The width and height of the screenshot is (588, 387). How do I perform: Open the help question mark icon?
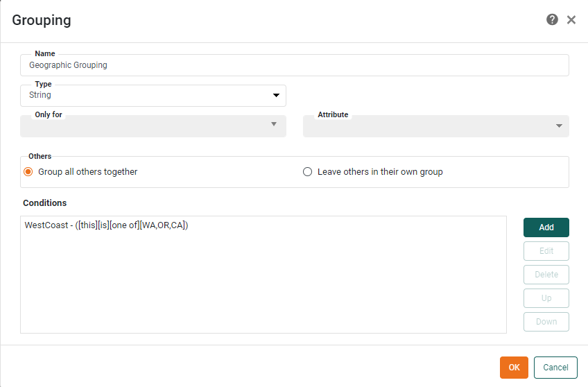click(x=552, y=19)
